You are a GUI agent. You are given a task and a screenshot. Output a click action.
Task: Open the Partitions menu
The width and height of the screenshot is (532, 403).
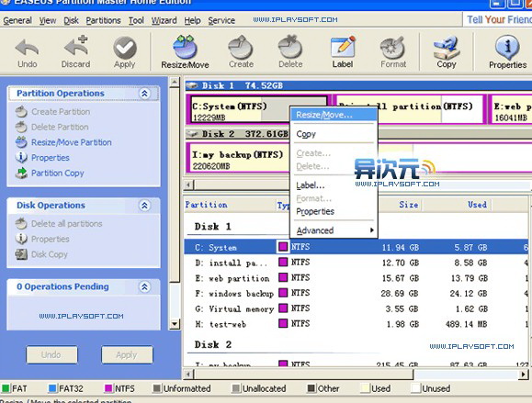pyautogui.click(x=103, y=21)
